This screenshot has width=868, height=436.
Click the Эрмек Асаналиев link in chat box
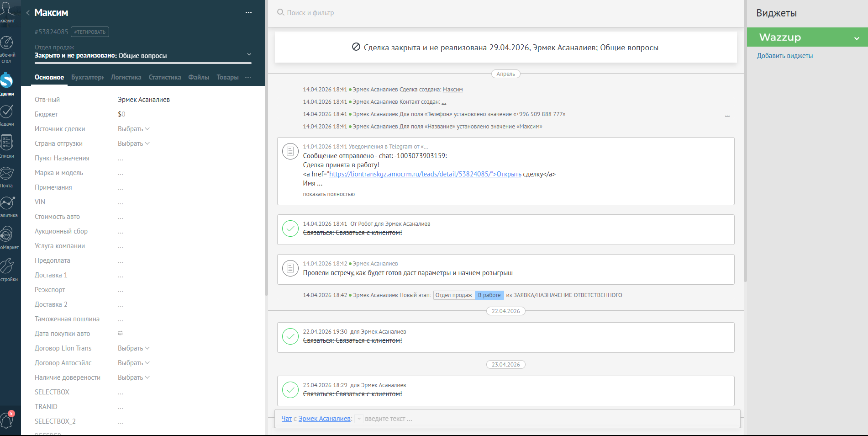[325, 419]
